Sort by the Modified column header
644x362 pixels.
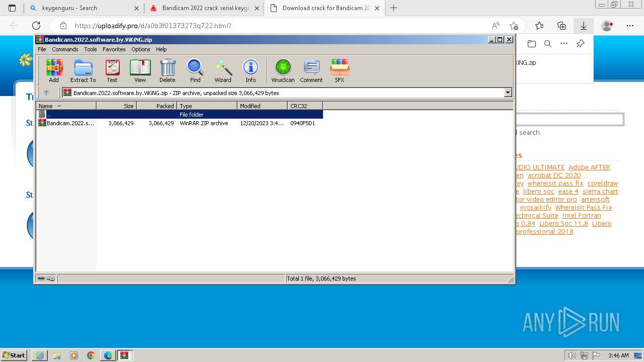coord(262,106)
